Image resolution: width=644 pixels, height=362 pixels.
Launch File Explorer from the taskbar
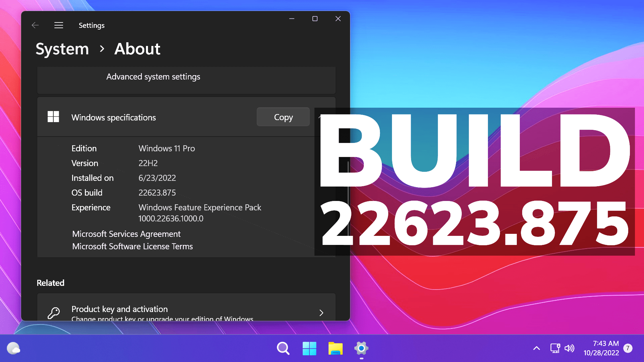[336, 348]
